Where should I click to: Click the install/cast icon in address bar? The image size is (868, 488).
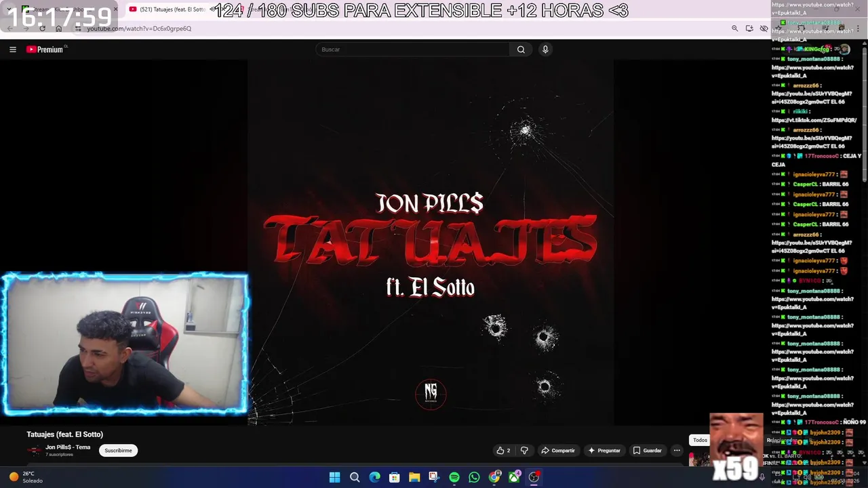[749, 28]
